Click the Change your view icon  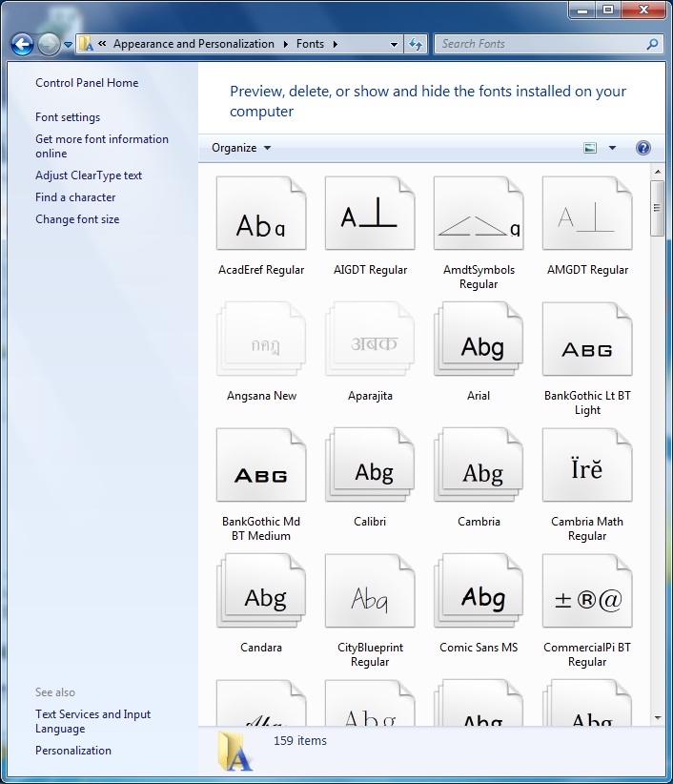[x=590, y=148]
